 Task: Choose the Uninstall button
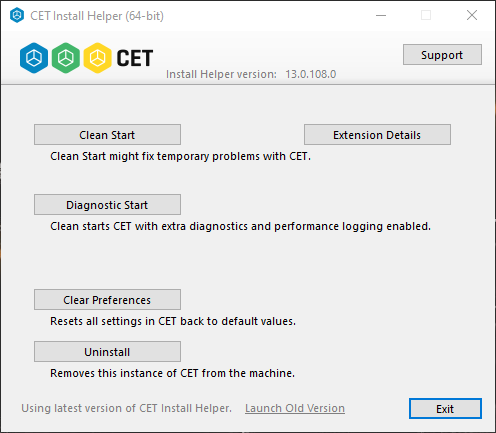[x=107, y=352]
